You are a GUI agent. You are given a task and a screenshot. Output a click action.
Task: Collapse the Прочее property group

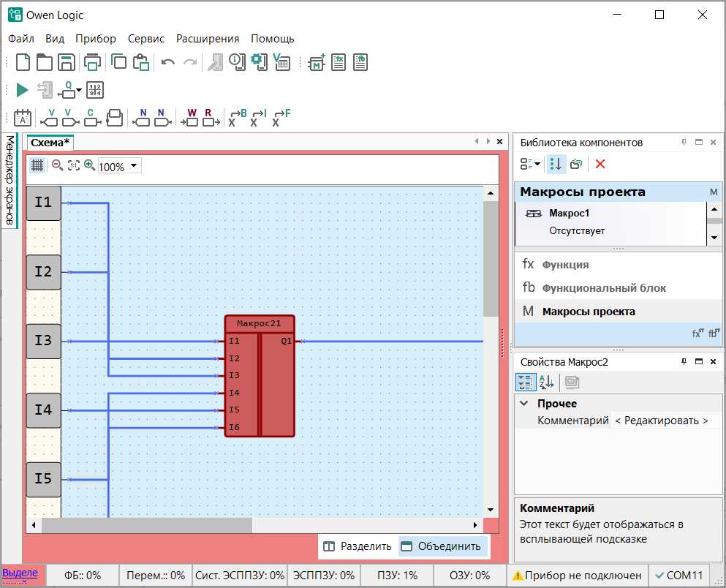(x=523, y=404)
